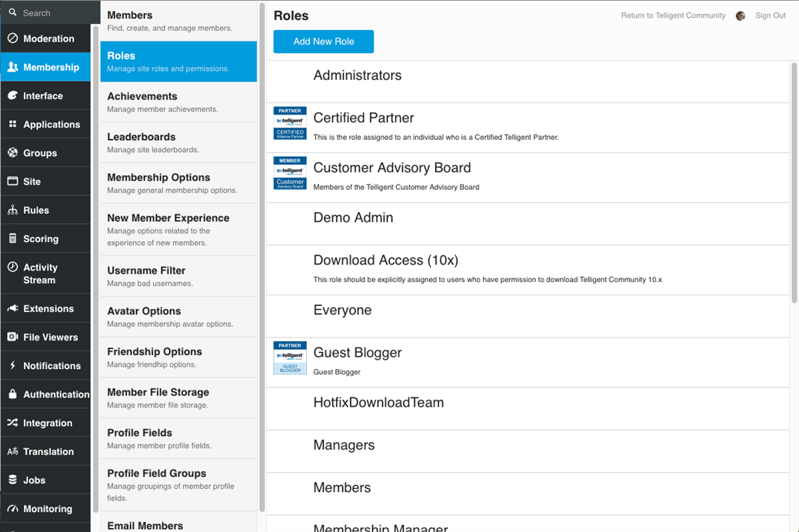
Task: Click the user avatar next to Sign Out
Action: click(x=741, y=16)
